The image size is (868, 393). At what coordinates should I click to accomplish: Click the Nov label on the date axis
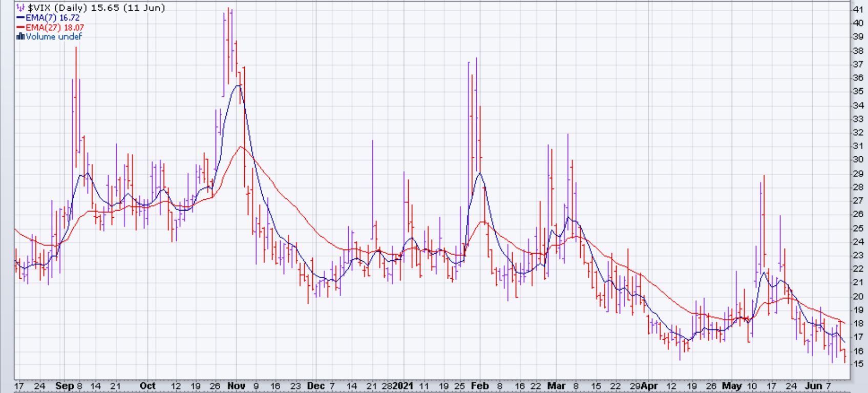237,386
